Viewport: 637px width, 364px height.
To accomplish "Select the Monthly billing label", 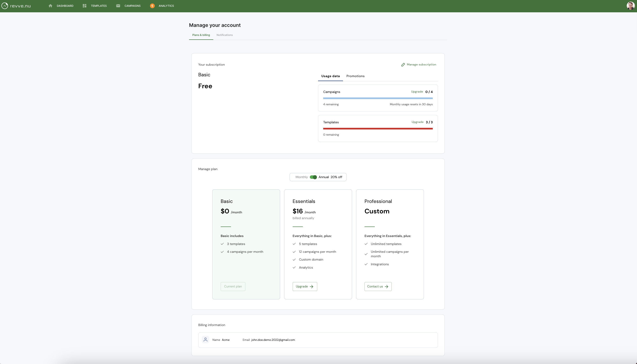I will [301, 177].
